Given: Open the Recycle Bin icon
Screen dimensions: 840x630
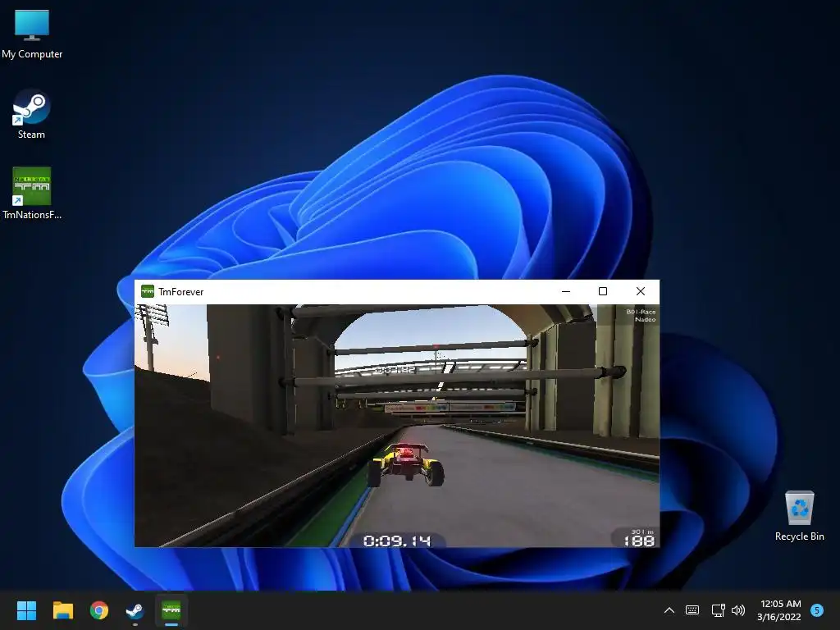Looking at the screenshot, I should [x=799, y=516].
